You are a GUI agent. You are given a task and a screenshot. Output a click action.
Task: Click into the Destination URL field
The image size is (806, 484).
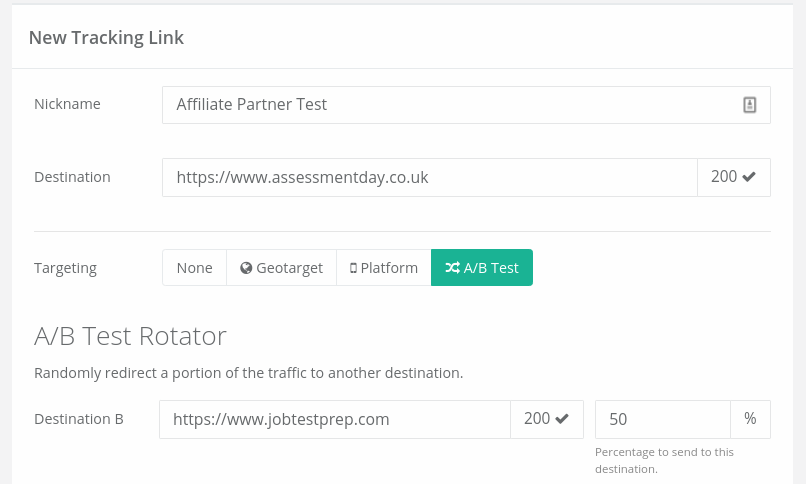click(430, 177)
